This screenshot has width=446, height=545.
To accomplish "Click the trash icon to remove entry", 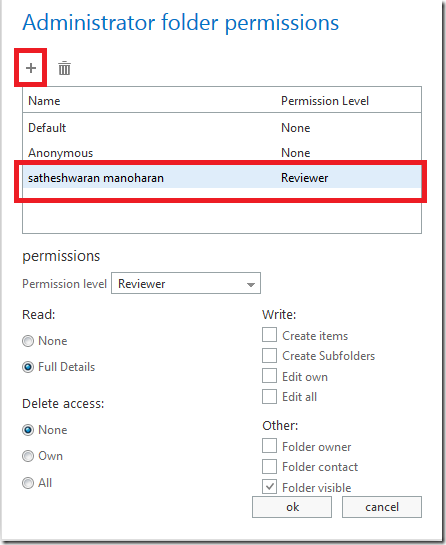I will (64, 68).
